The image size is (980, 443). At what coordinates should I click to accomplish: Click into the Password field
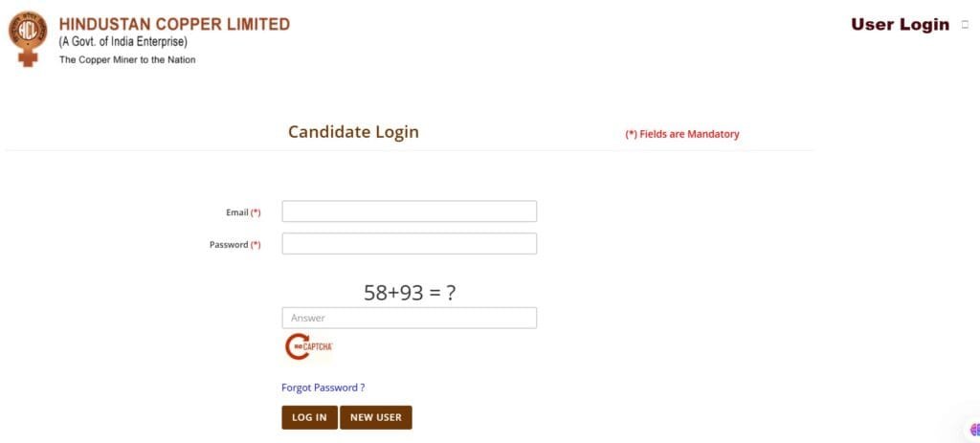(409, 244)
